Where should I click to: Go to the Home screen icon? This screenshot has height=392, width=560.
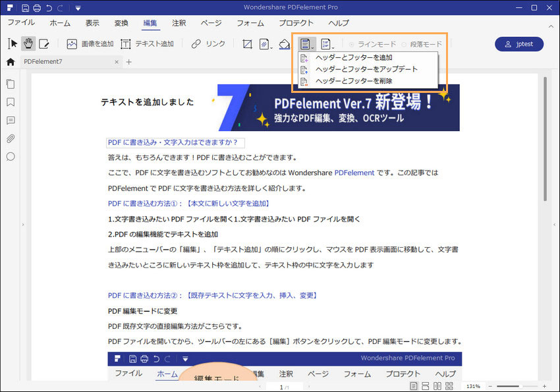[x=11, y=62]
